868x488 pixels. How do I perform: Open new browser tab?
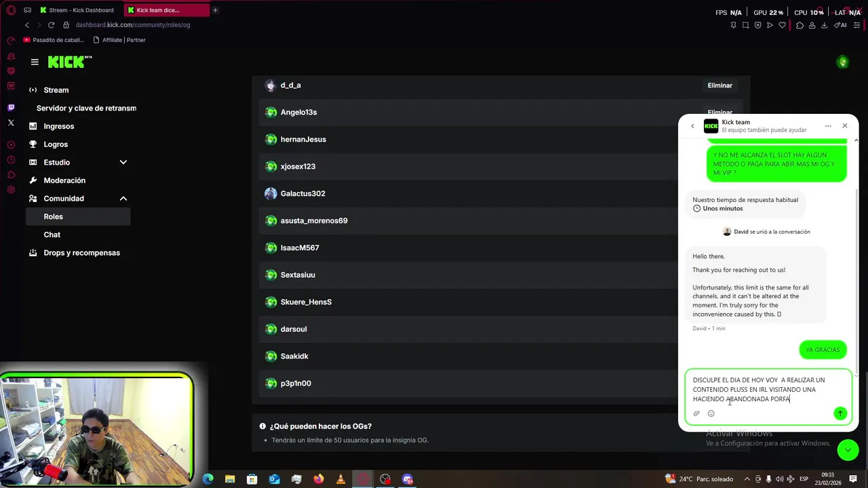point(215,10)
